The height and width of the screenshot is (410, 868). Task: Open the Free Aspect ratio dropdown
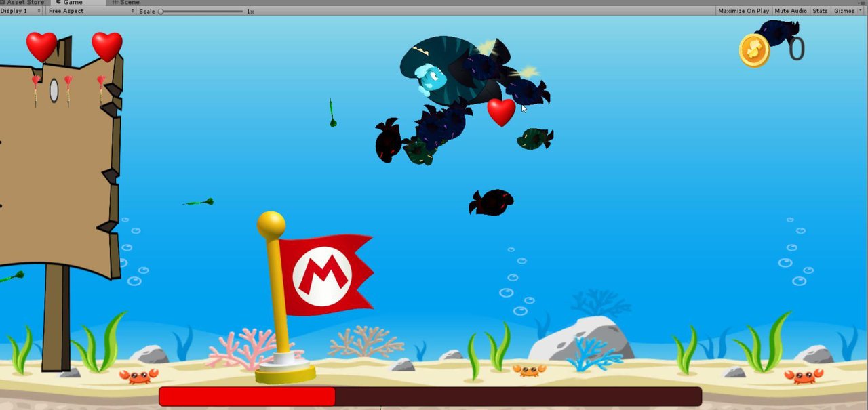[91, 12]
